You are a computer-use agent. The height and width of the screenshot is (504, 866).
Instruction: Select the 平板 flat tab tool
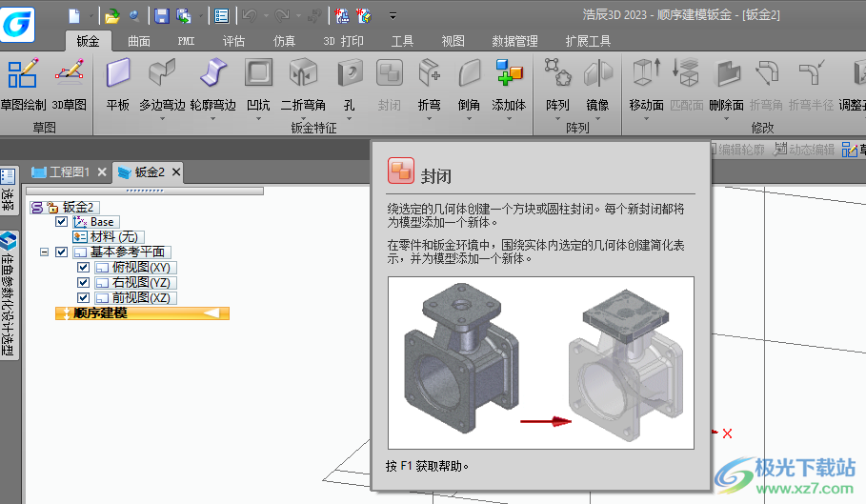117,84
